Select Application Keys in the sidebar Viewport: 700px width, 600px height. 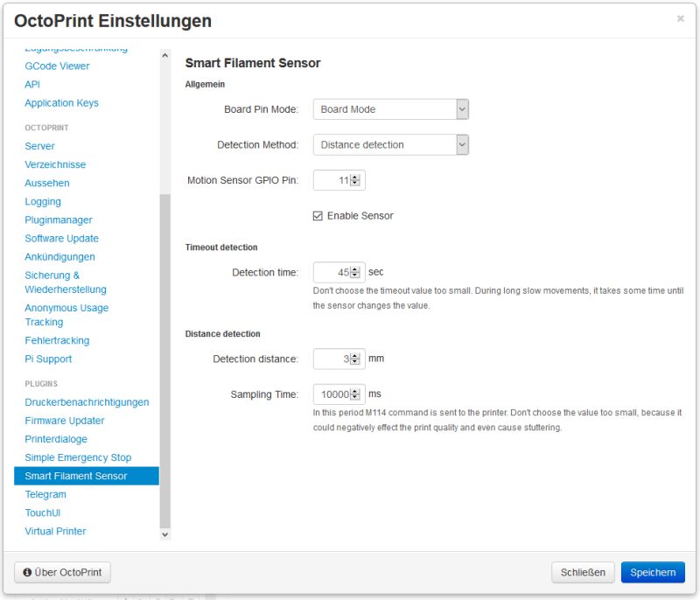[x=60, y=102]
